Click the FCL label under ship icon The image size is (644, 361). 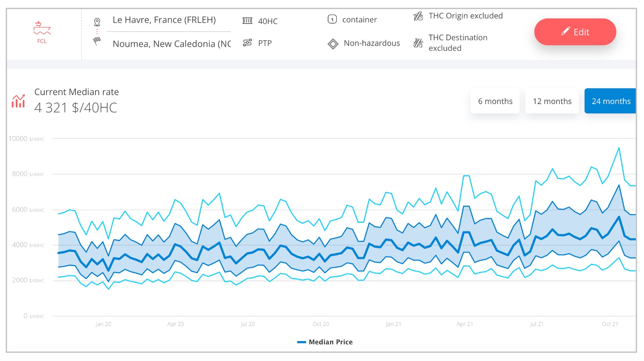(42, 41)
